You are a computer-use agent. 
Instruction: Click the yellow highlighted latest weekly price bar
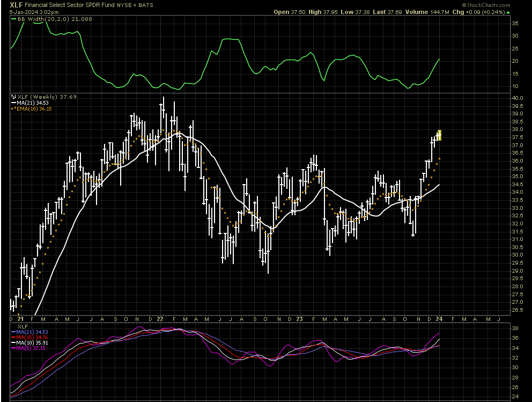pyautogui.click(x=440, y=135)
